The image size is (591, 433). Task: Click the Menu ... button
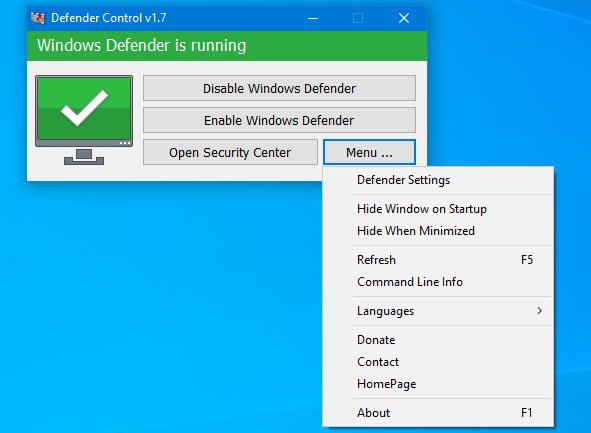click(x=369, y=152)
